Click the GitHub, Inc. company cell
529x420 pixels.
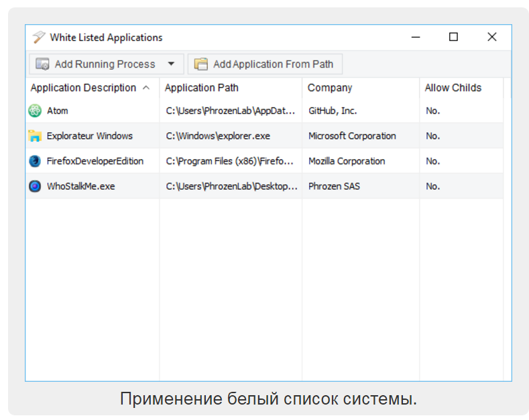pyautogui.click(x=333, y=111)
